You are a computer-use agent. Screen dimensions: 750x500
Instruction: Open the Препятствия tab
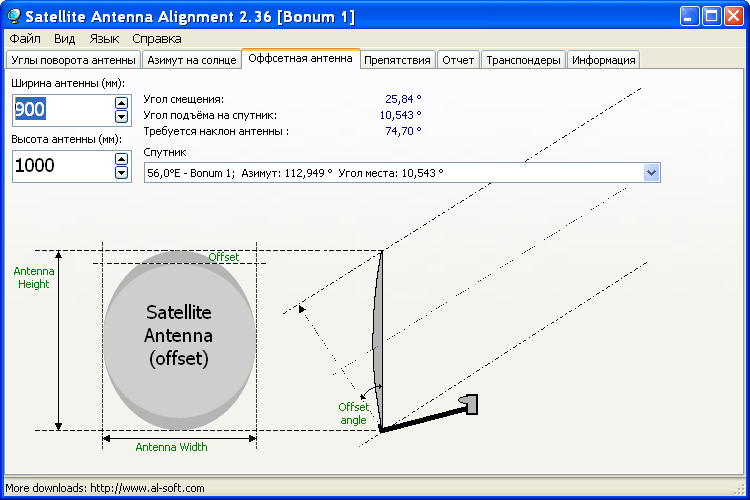(x=398, y=60)
